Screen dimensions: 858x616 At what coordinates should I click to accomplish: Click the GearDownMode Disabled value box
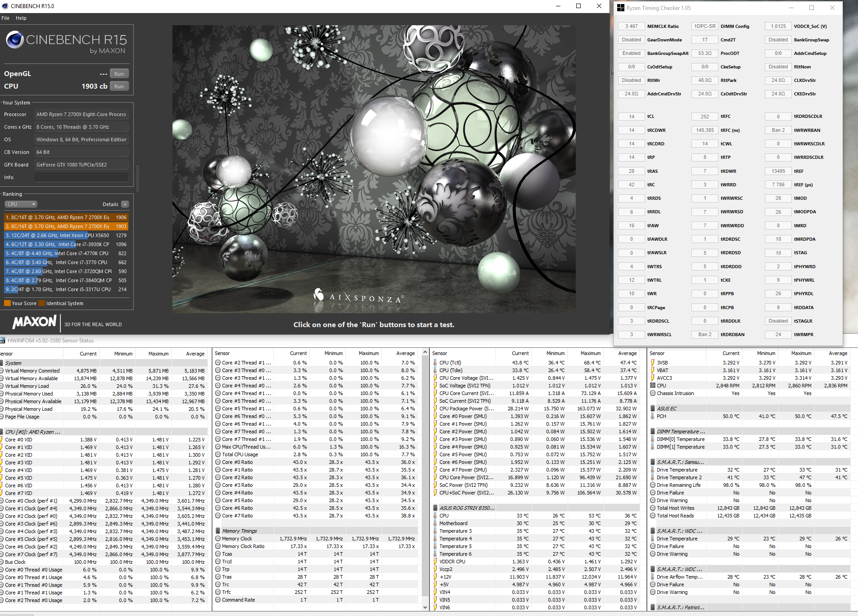point(632,40)
